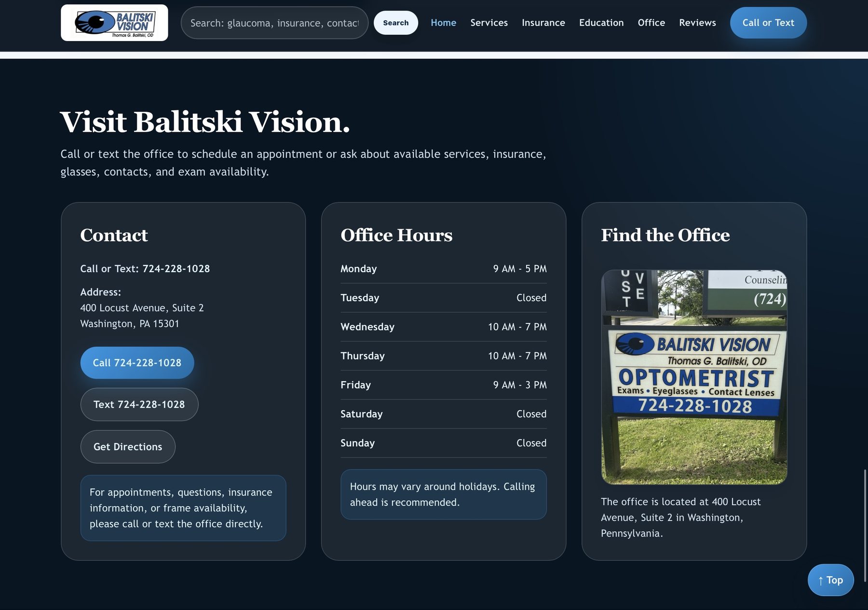The image size is (868, 610).
Task: Click the Friday 9 AM - 3 PM row
Action: click(443, 385)
